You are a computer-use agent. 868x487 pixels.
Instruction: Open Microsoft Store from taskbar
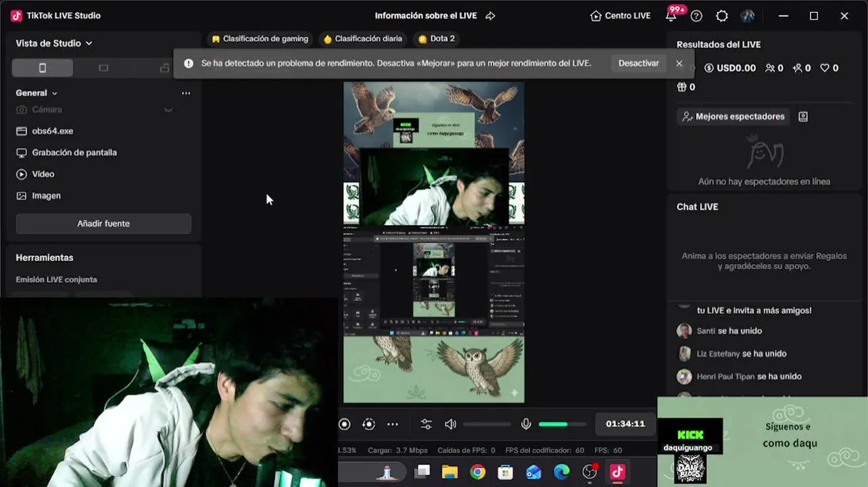(x=505, y=472)
